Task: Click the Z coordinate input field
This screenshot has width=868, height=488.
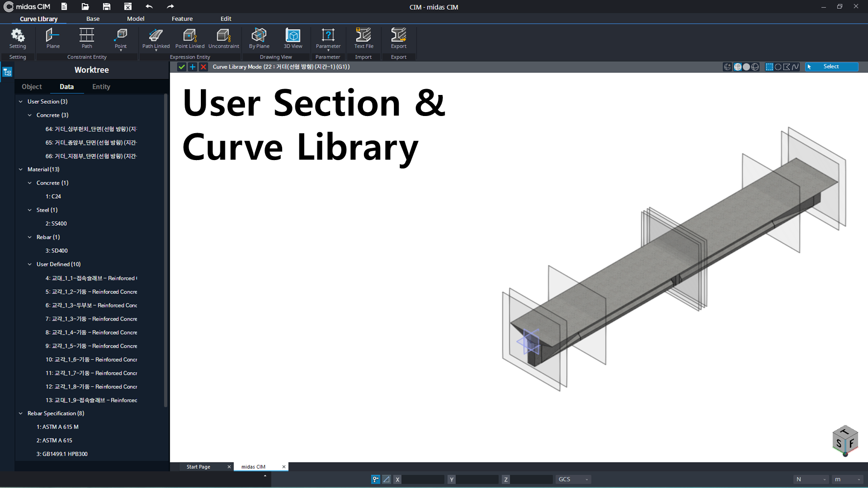Action: tap(531, 479)
